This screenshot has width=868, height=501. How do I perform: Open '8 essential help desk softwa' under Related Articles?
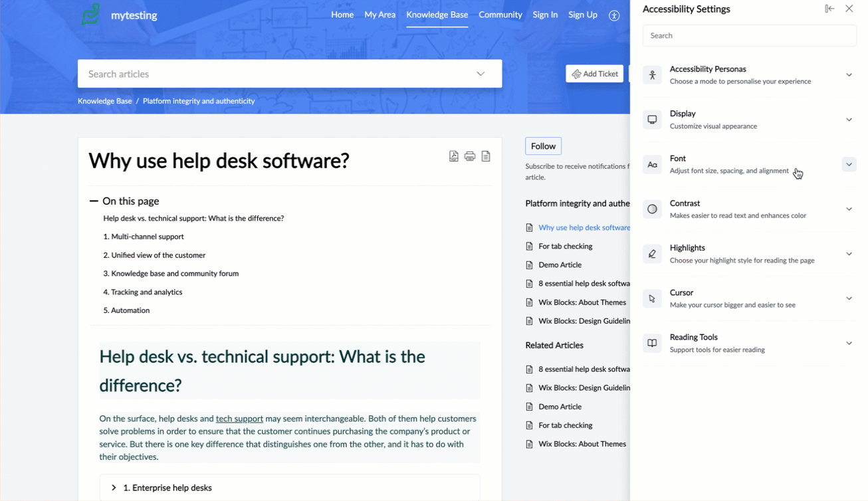[584, 369]
